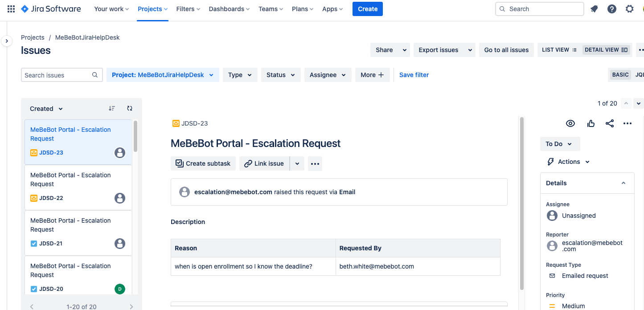This screenshot has height=310, width=644.
Task: Click the Jira Software logo
Action: [x=51, y=9]
